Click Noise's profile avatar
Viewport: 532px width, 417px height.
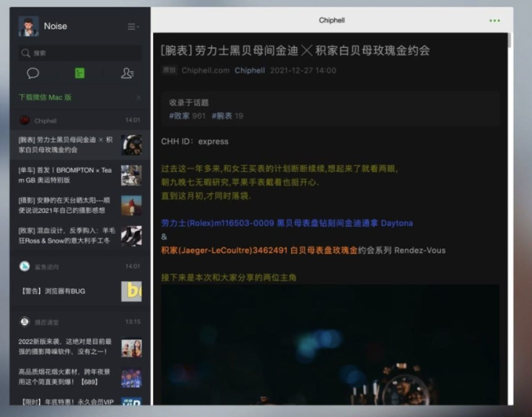tap(29, 26)
